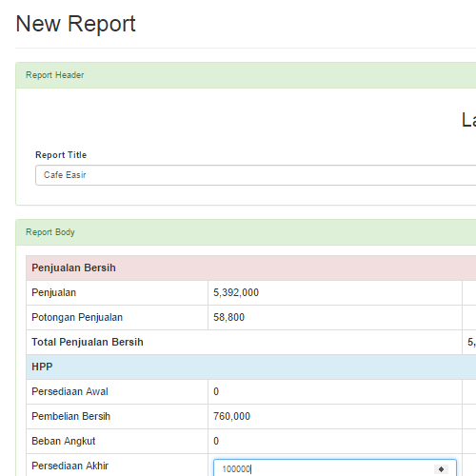Click the Persediaan Awal zero value

[x=216, y=391]
